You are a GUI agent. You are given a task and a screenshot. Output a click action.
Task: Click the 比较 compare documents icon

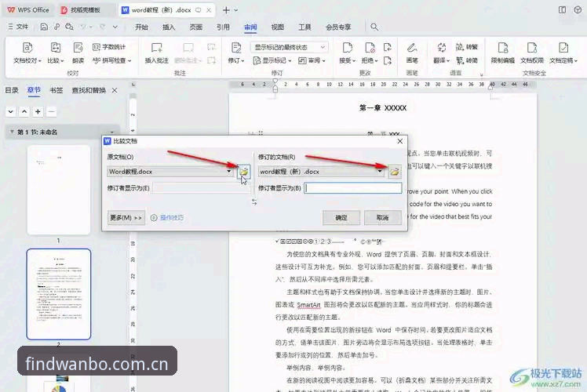(56, 48)
